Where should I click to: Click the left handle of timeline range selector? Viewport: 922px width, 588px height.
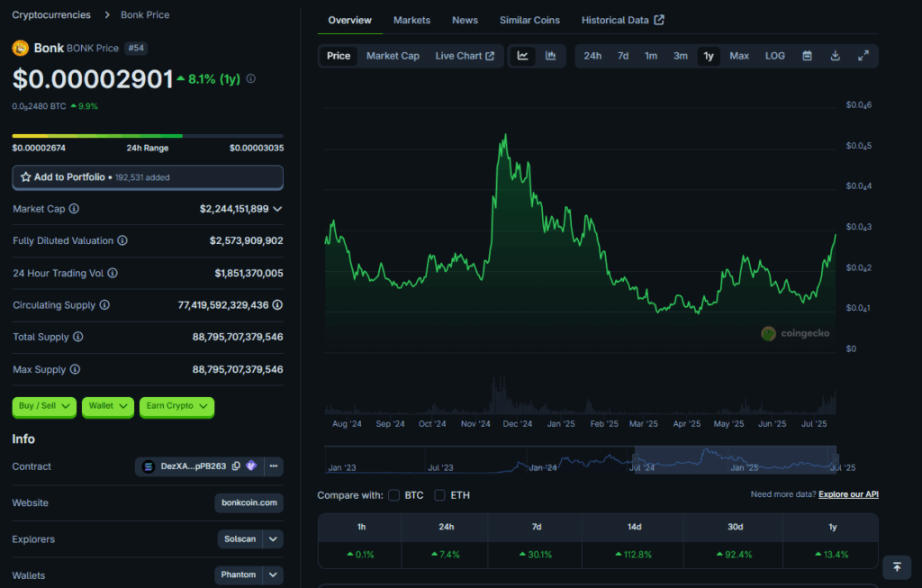[x=635, y=459]
